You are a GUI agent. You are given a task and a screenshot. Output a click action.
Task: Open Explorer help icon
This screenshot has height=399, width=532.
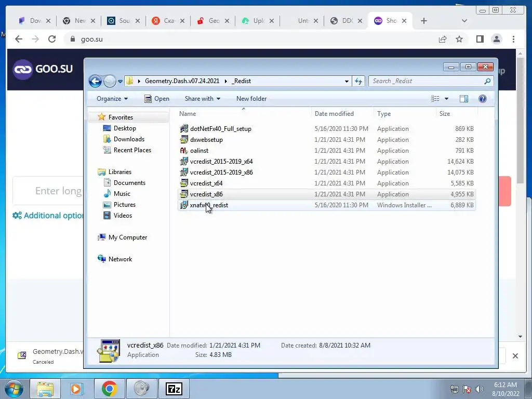point(483,99)
